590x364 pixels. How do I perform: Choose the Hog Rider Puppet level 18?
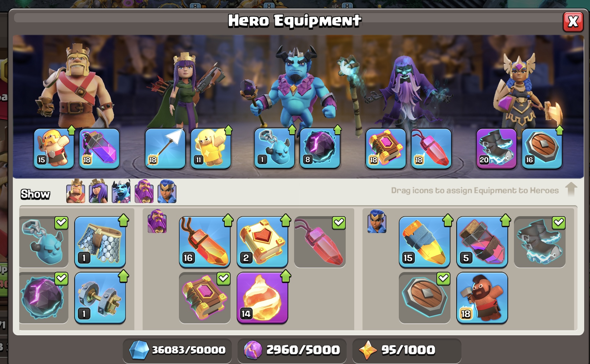click(x=482, y=298)
